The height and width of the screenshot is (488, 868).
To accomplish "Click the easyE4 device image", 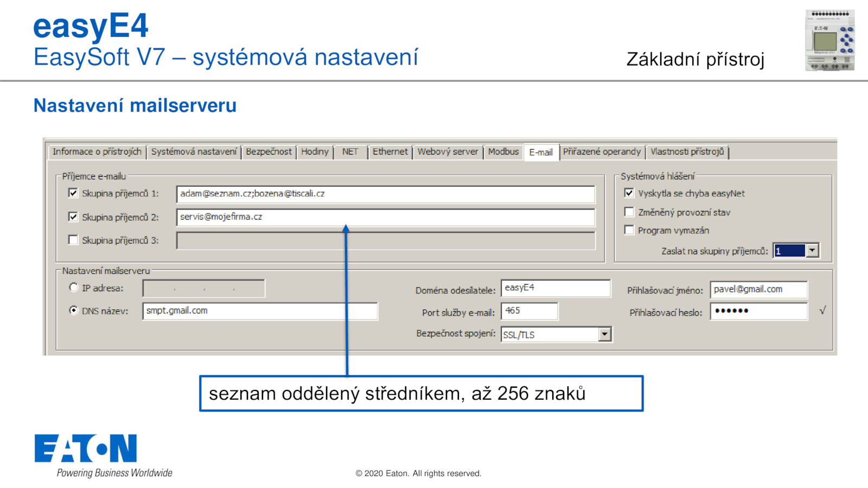I will tap(830, 40).
